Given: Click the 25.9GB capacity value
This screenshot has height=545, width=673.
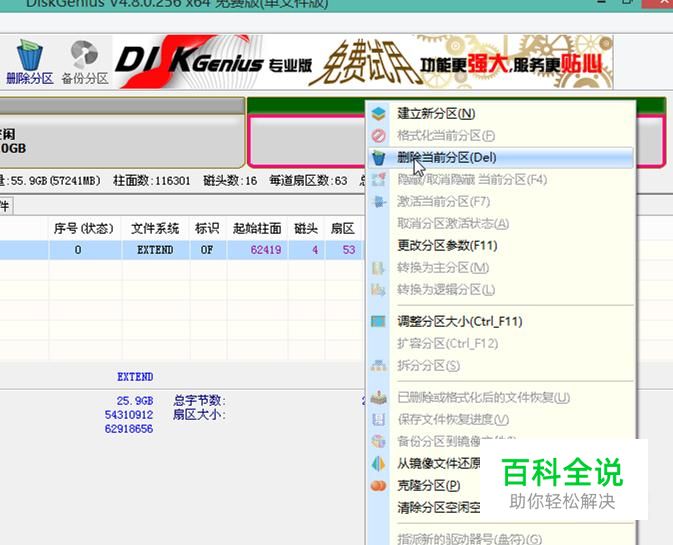Looking at the screenshot, I should 135,401.
